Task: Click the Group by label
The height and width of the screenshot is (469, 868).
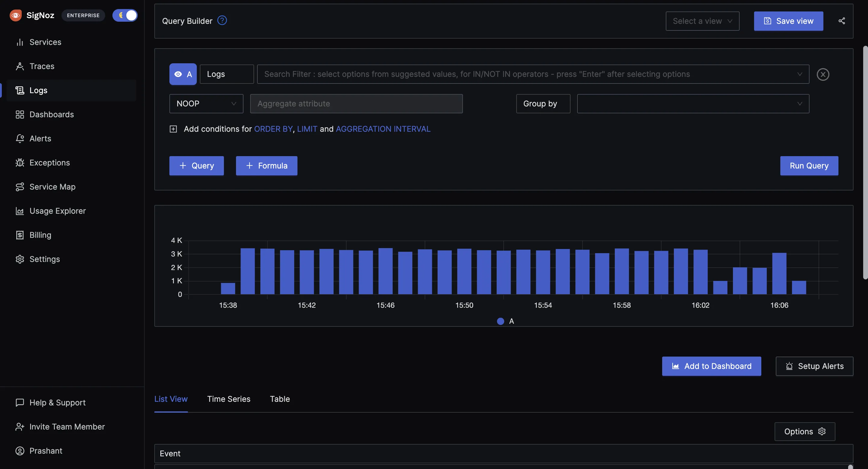Action: pos(543,103)
